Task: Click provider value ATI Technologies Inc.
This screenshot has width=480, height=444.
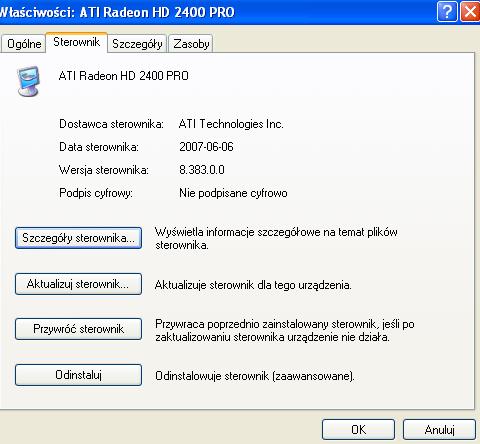Action: click(231, 124)
